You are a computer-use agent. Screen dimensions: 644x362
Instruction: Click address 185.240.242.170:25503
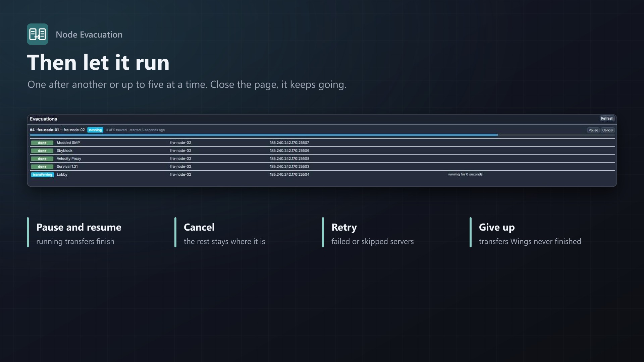coord(289,167)
